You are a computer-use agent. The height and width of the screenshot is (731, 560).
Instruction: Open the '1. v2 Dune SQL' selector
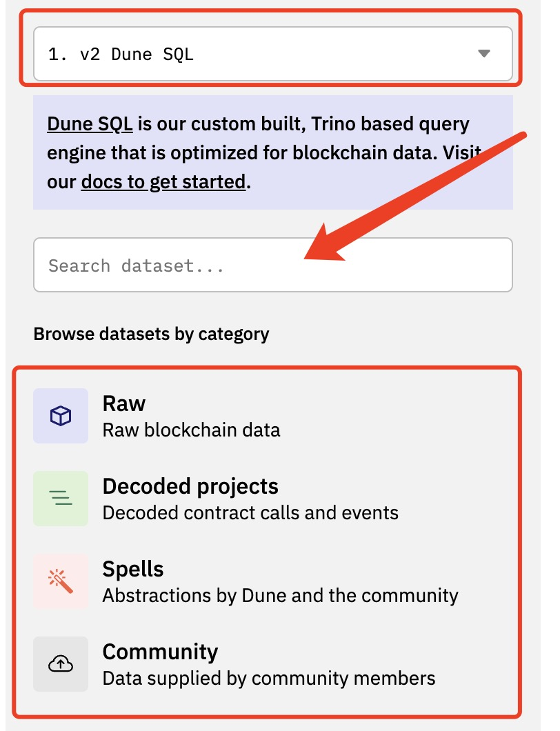(272, 54)
